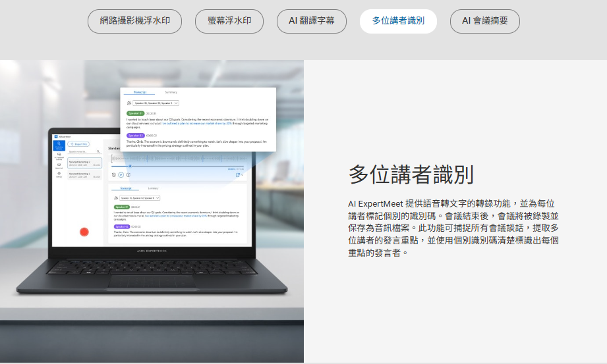Switch to Summary tab in the floating popup
Image resolution: width=607 pixels, height=364 pixels.
(171, 92)
